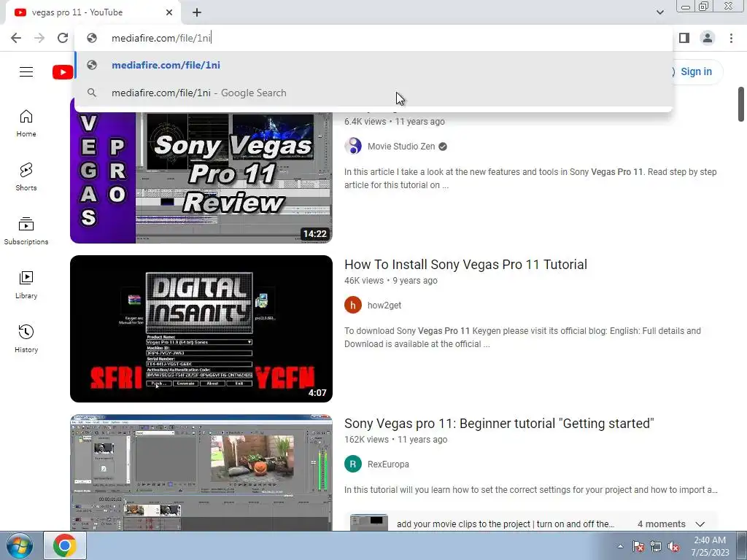Image resolution: width=747 pixels, height=560 pixels.
Task: Click the page vertical scrollbar thumb
Action: (x=741, y=104)
